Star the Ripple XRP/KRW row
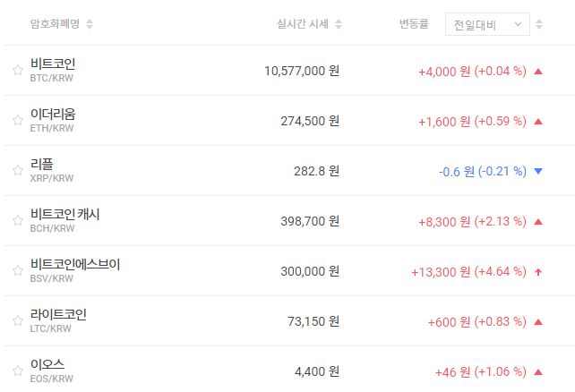This screenshot has height=392, width=575. point(17,171)
